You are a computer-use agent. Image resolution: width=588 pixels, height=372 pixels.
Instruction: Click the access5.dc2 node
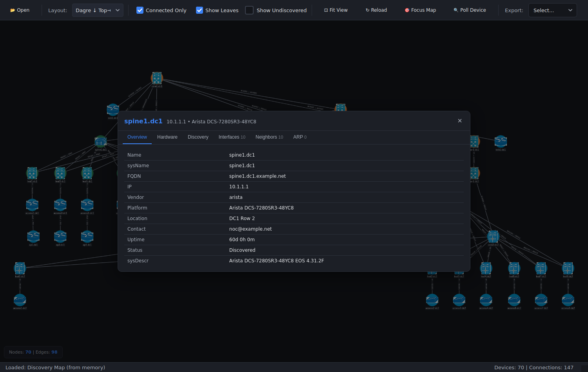[x=514, y=300]
